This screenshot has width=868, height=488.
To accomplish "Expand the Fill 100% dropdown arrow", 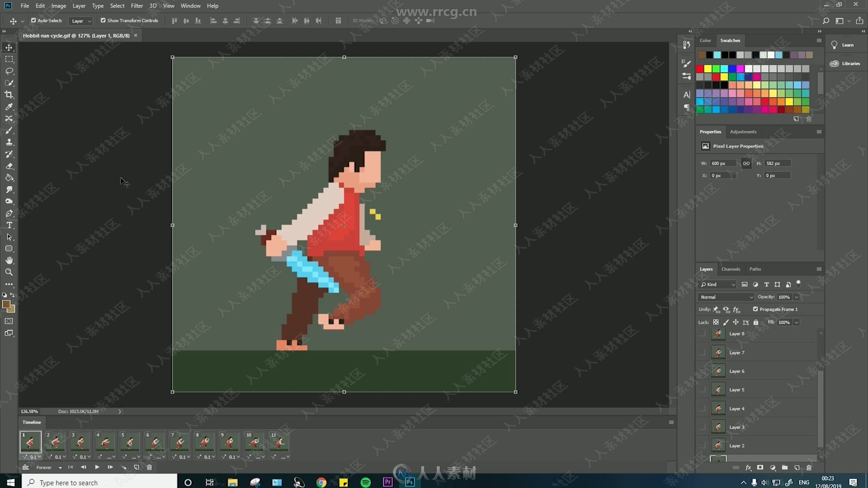I will pos(797,322).
